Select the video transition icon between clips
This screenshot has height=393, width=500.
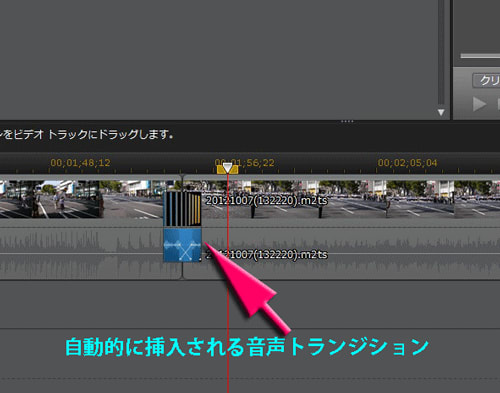182,209
